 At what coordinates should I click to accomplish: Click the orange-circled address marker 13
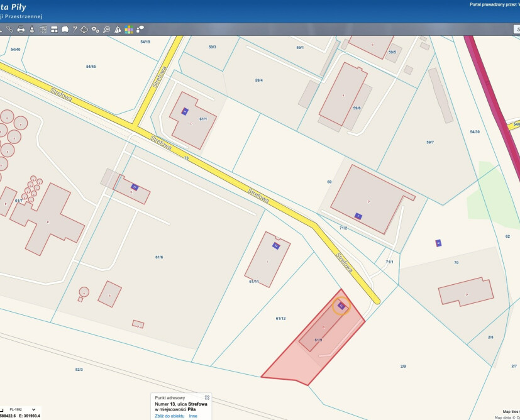click(341, 306)
